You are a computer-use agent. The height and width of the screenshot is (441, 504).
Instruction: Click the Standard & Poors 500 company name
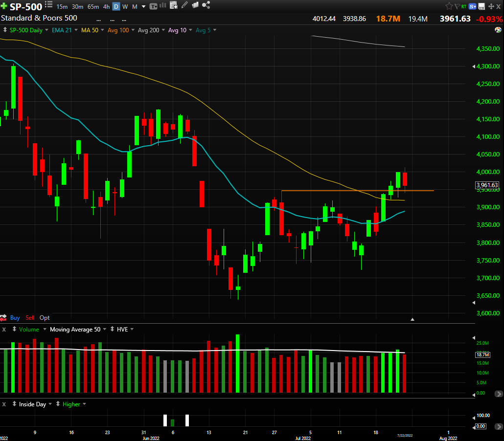(39, 18)
